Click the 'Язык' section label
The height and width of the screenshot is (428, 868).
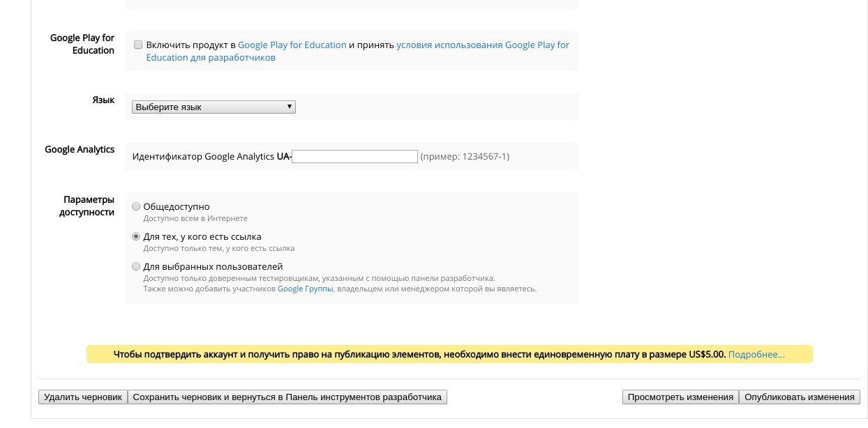tap(103, 100)
